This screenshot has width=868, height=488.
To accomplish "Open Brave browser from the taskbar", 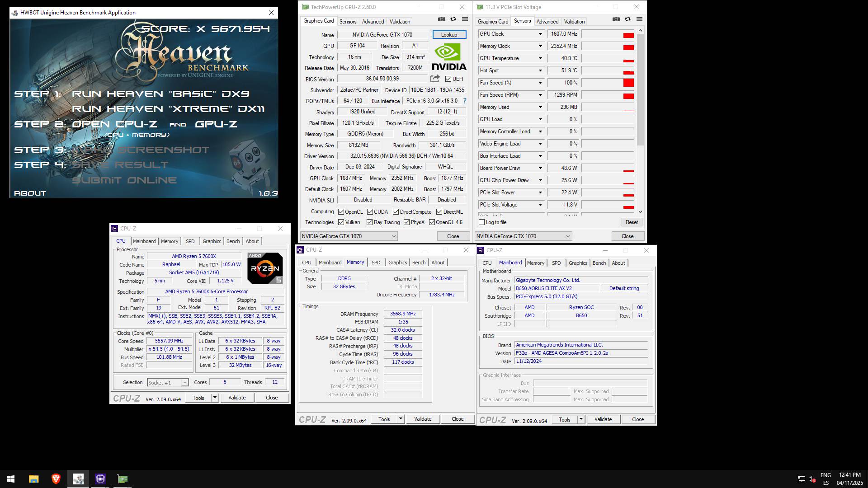I will pos(56,479).
